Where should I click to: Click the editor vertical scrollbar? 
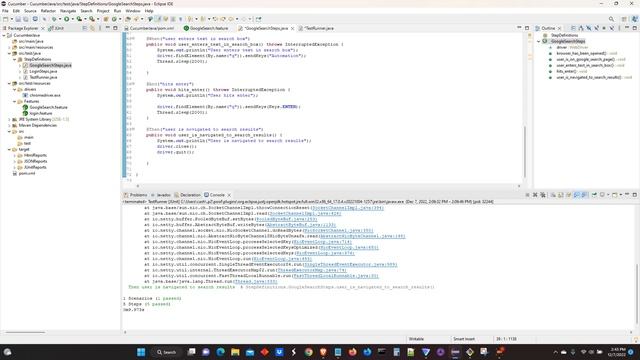tap(524, 150)
